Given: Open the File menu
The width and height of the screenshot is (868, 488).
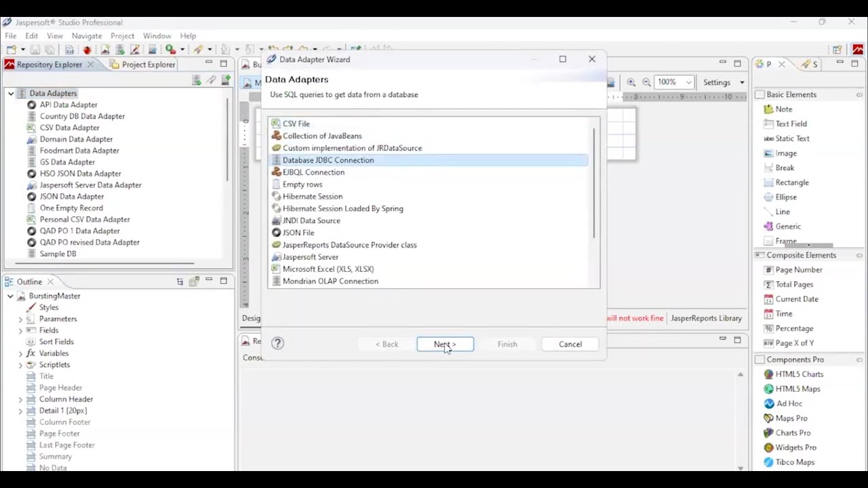Looking at the screenshot, I should pyautogui.click(x=11, y=36).
